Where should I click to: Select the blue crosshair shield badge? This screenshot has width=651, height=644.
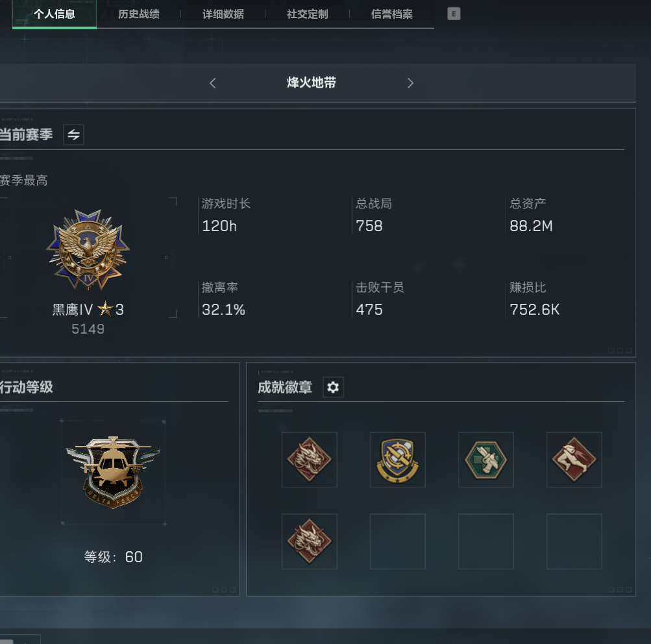(x=398, y=460)
